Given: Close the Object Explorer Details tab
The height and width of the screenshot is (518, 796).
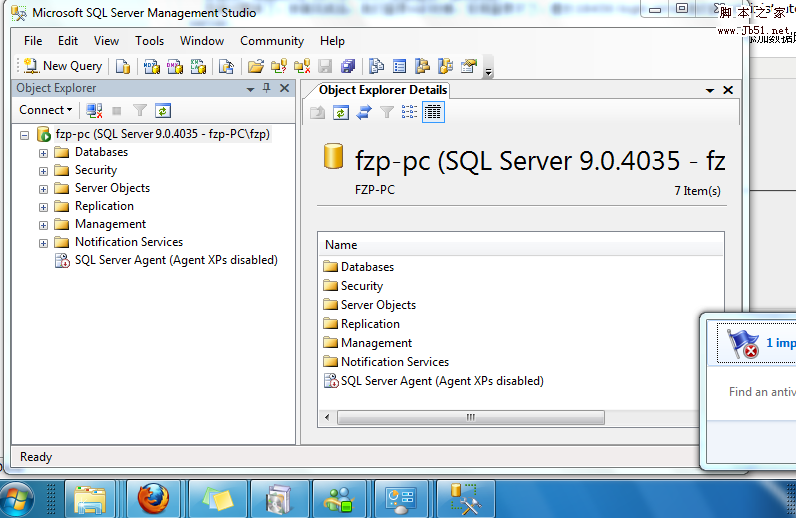Looking at the screenshot, I should tap(728, 90).
